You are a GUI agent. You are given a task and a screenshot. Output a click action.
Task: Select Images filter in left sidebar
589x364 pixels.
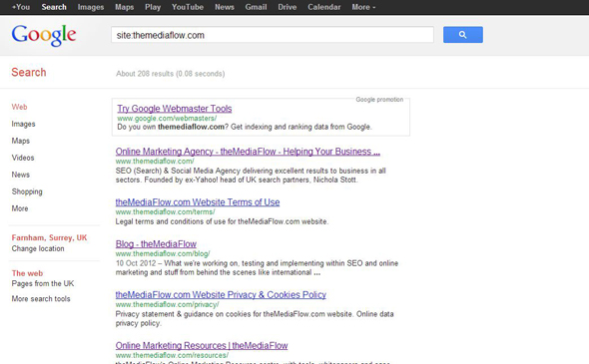[x=23, y=124]
